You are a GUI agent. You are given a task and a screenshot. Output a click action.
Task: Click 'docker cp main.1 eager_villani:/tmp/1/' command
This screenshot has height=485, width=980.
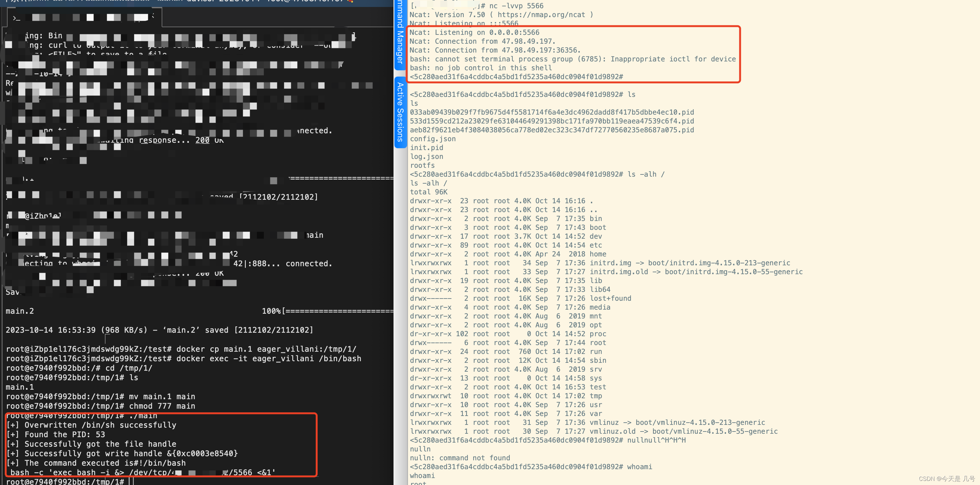266,349
